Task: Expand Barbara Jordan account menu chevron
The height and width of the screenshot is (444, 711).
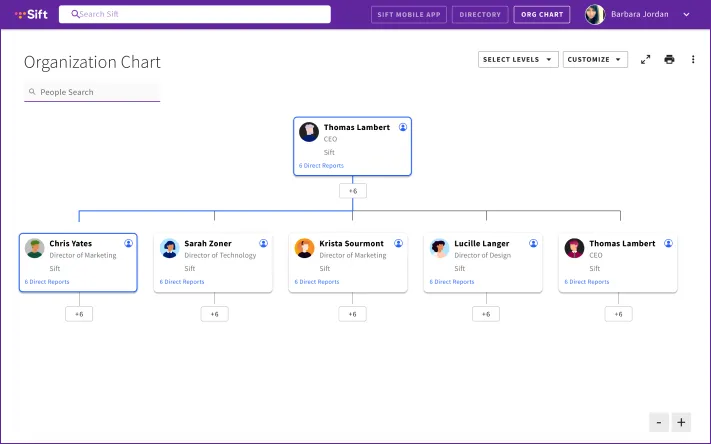Action: tap(687, 15)
